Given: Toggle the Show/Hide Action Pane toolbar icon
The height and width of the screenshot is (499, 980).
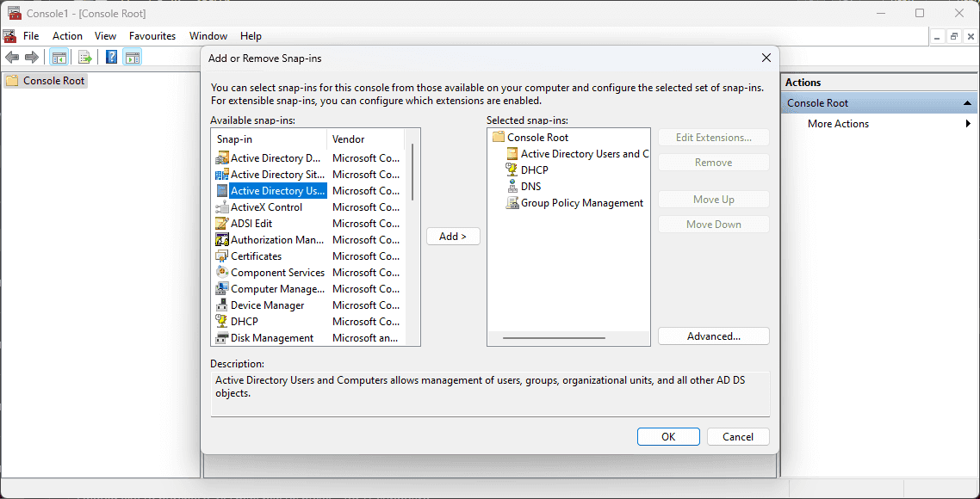Looking at the screenshot, I should click(132, 58).
